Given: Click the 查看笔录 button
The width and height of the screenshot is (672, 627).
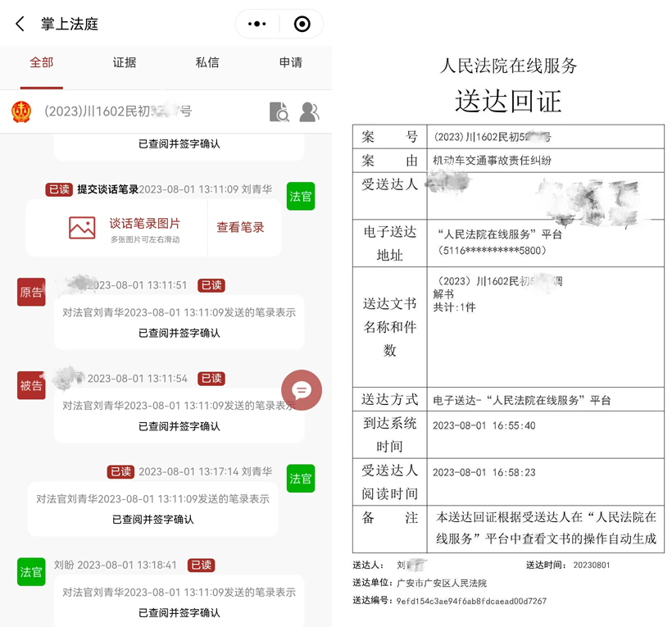Looking at the screenshot, I should point(240,228).
